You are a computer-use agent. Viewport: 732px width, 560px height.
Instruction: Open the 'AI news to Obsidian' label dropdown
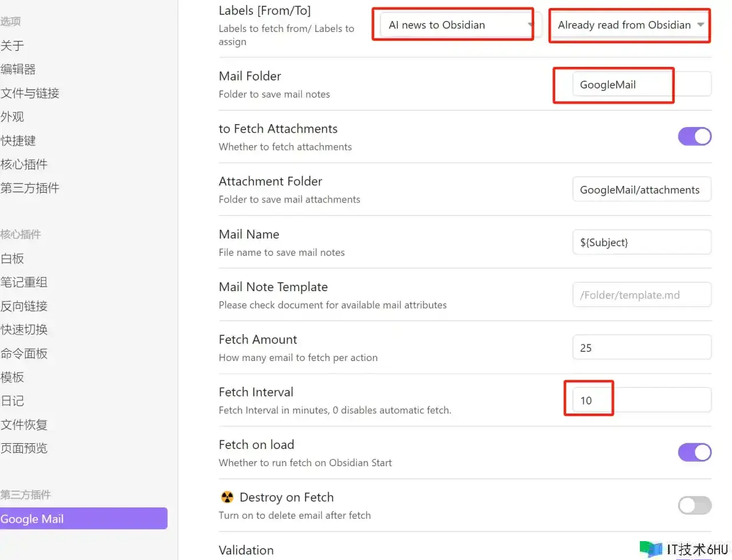[x=460, y=25]
